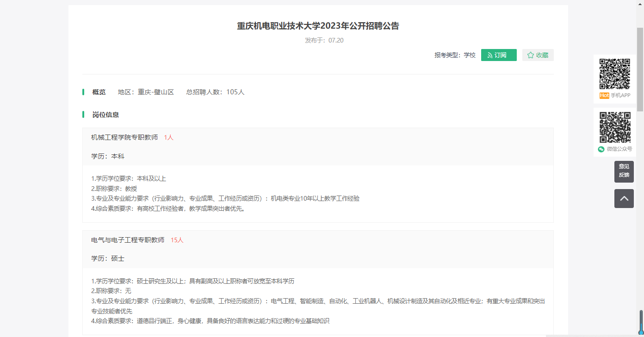Click the line 硕士研究生及以上；具有副高及以上职称者可放宽

point(193,281)
